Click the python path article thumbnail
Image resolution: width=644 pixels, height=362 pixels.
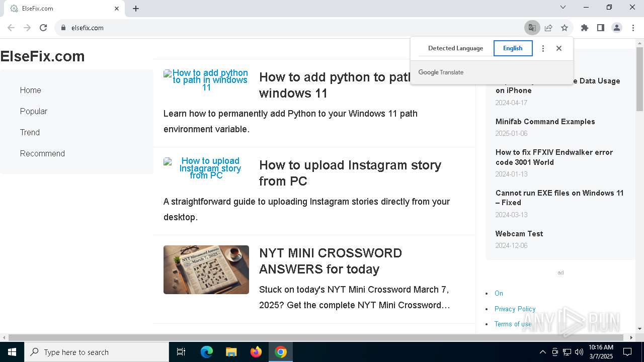[206, 80]
